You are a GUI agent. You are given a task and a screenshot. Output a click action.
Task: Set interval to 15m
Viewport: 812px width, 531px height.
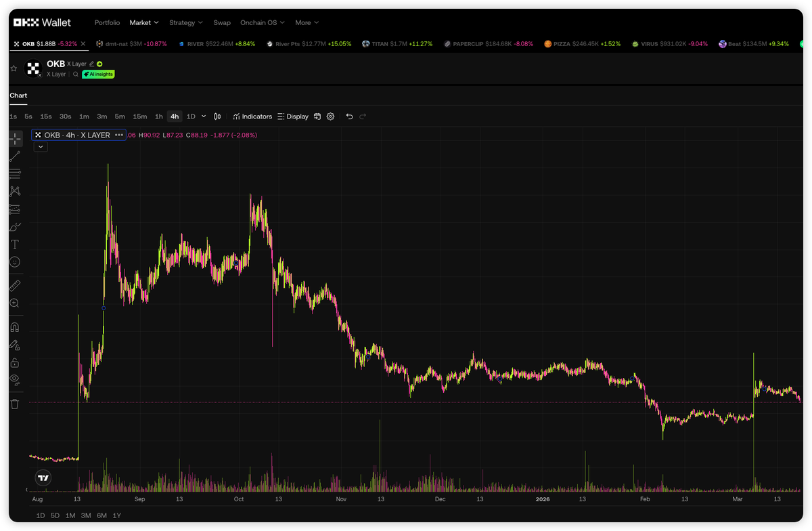[x=139, y=116]
